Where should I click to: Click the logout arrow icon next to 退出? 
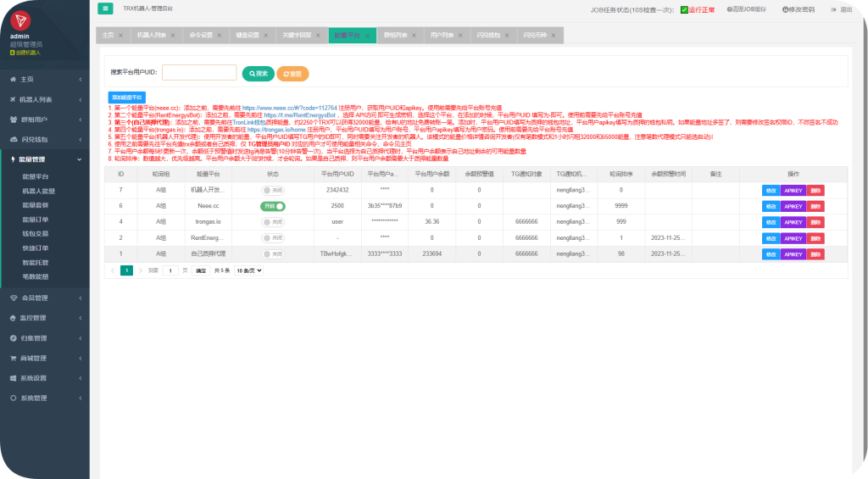point(834,9)
